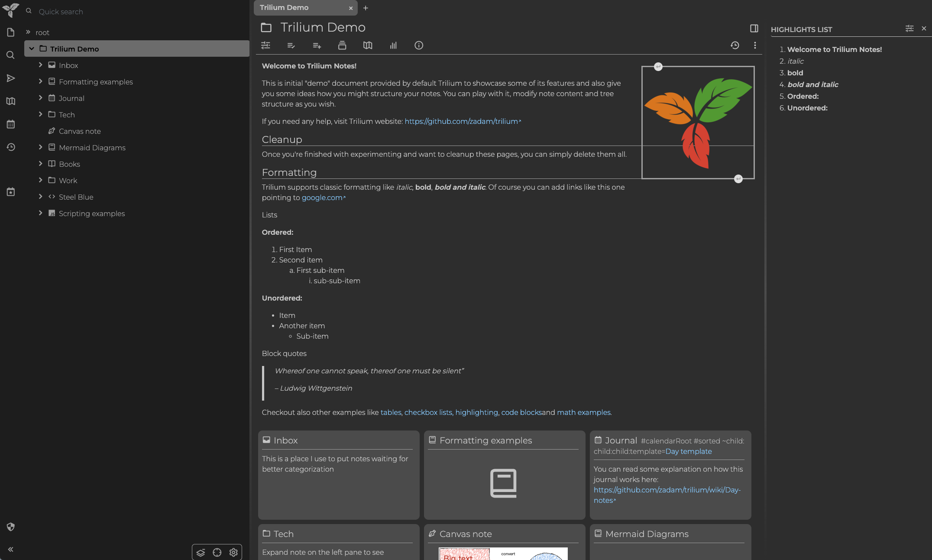The height and width of the screenshot is (560, 932).
Task: Expand the Journal tree node
Action: pos(40,98)
